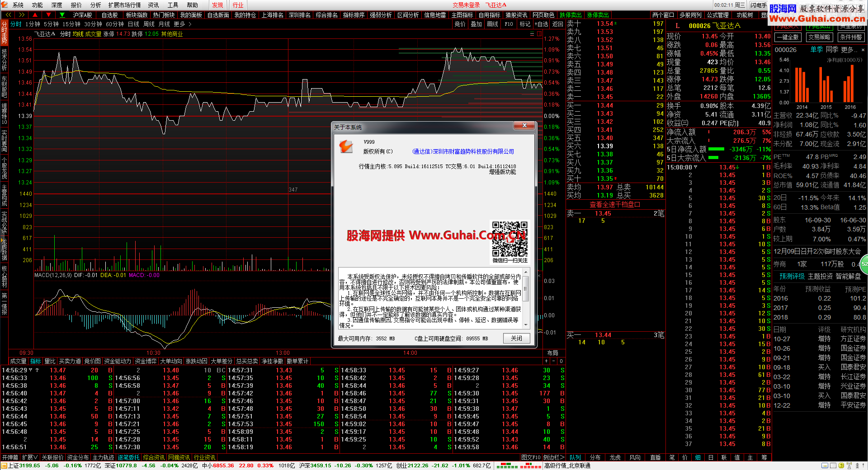Image resolution: width=868 pixels, height=470 pixels.
Task: Open the 帮助 menu
Action: [x=192, y=5]
